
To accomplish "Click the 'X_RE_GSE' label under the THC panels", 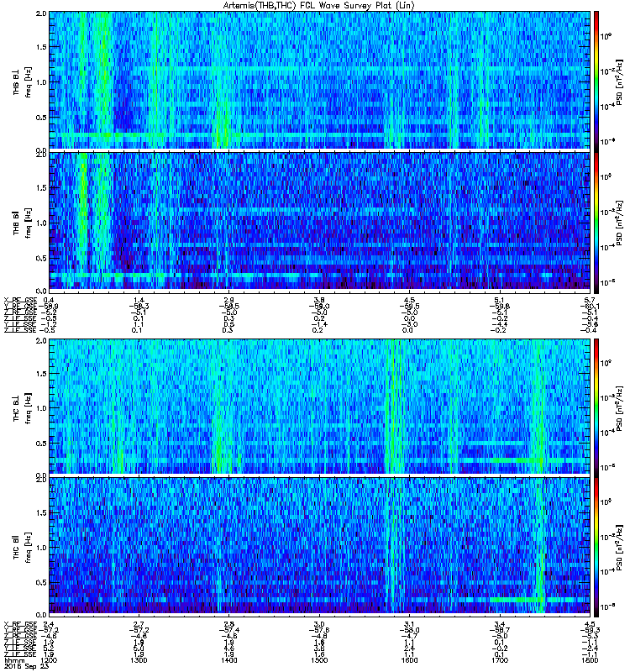I will point(20,623).
